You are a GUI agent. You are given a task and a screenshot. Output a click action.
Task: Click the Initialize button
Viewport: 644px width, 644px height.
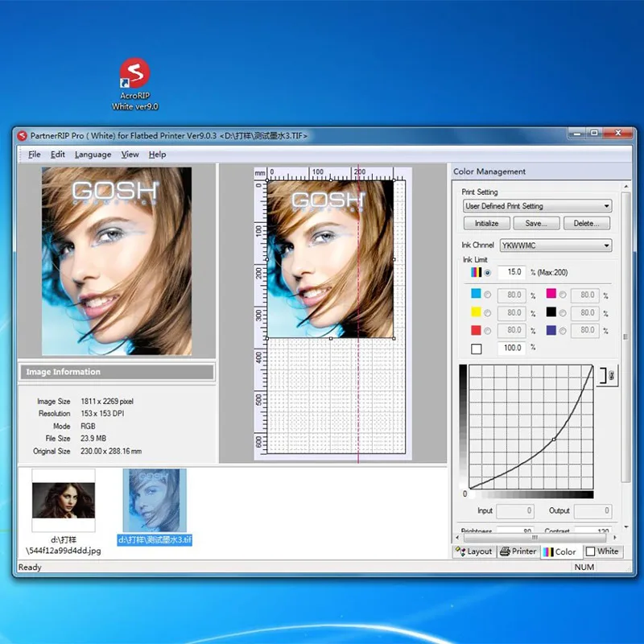485,223
